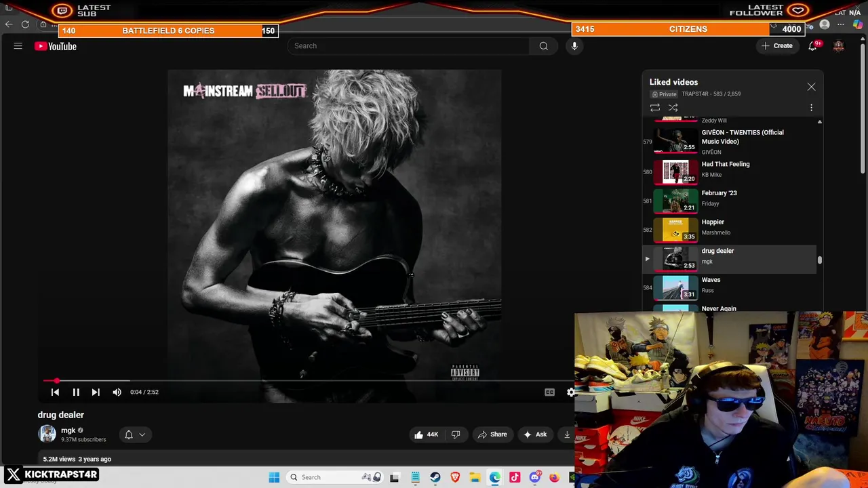
Task: Skip to the previous video
Action: (56, 392)
